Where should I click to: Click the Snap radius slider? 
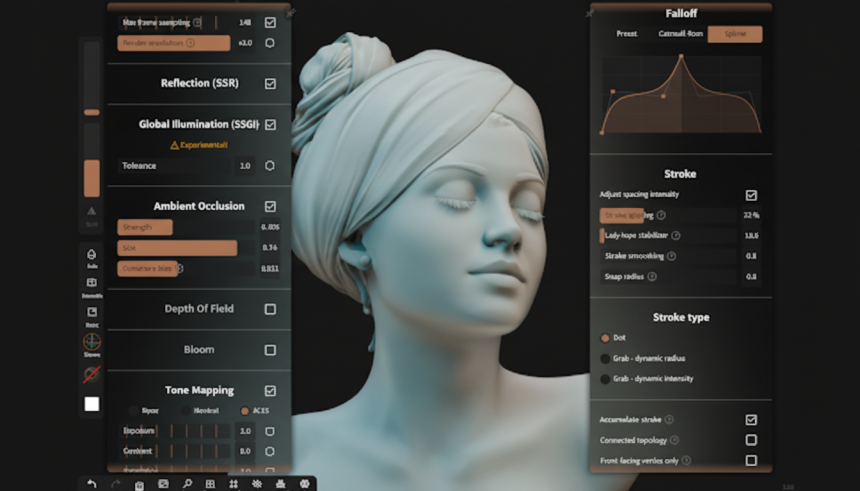click(667, 276)
